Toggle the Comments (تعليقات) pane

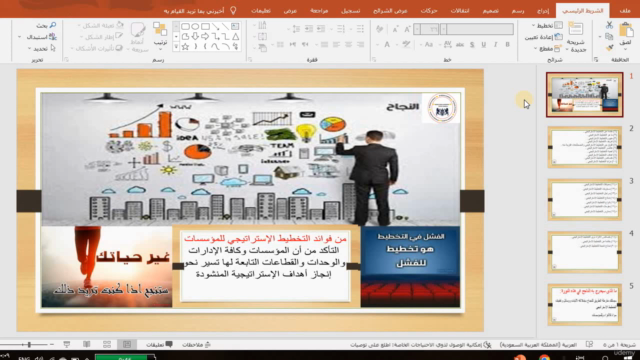(160, 345)
